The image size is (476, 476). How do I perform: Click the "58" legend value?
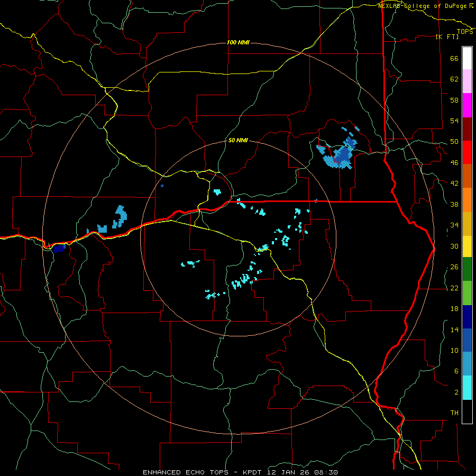pos(454,100)
